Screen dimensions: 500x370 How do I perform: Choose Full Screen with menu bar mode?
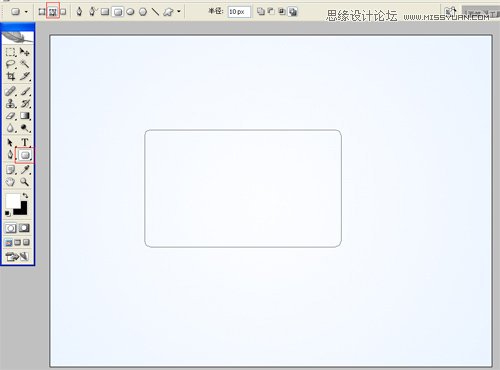(18, 243)
